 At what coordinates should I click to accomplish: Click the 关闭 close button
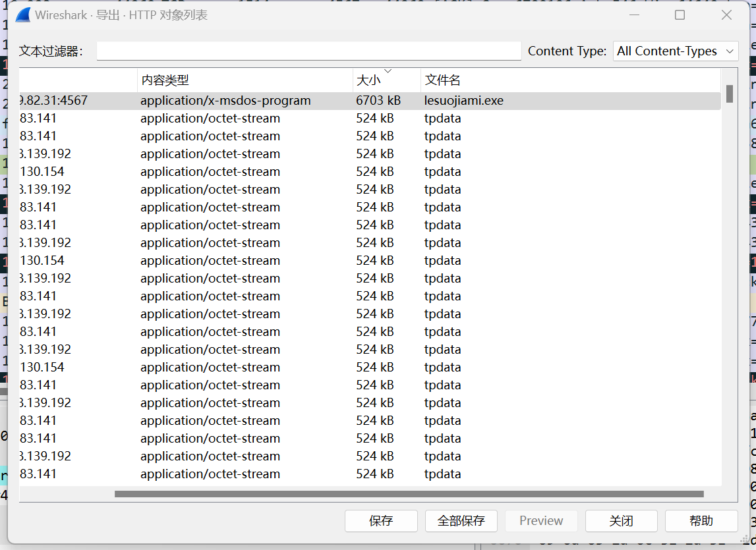621,520
